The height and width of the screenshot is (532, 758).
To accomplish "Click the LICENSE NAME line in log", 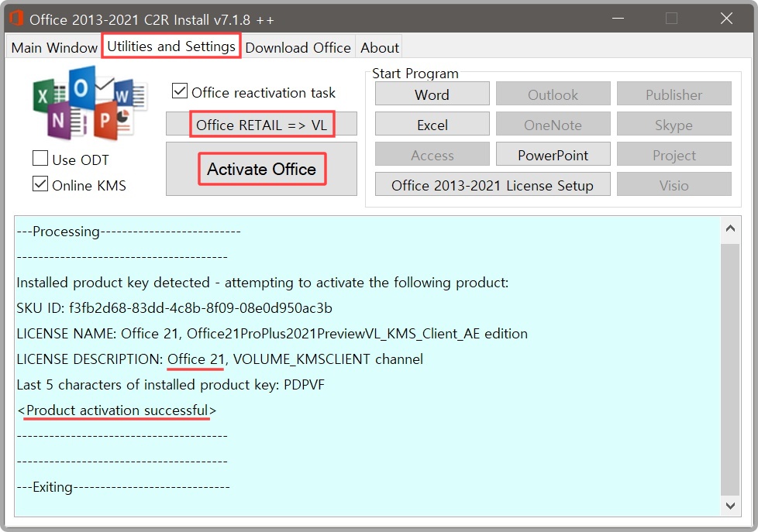I will (x=272, y=334).
